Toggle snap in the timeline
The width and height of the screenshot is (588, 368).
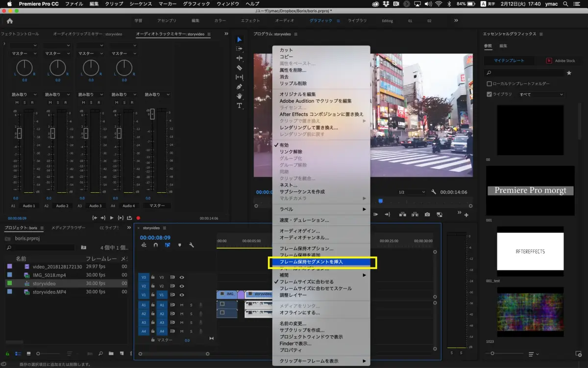click(155, 245)
